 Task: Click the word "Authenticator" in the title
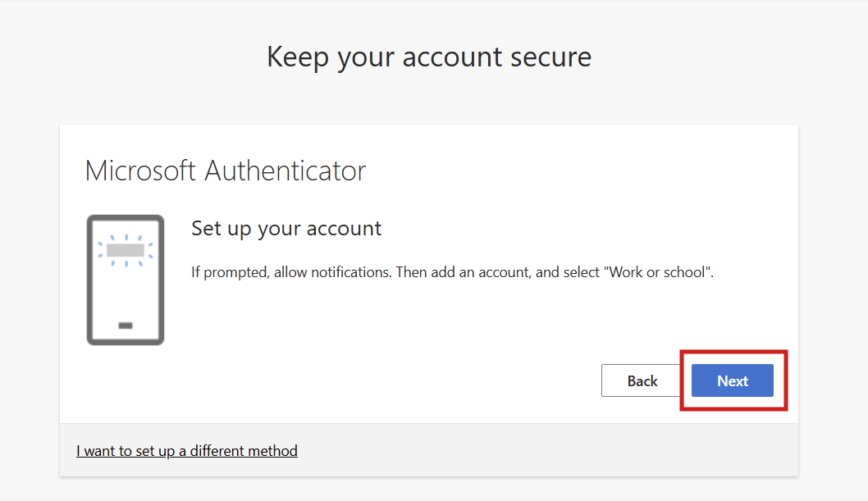[285, 171]
